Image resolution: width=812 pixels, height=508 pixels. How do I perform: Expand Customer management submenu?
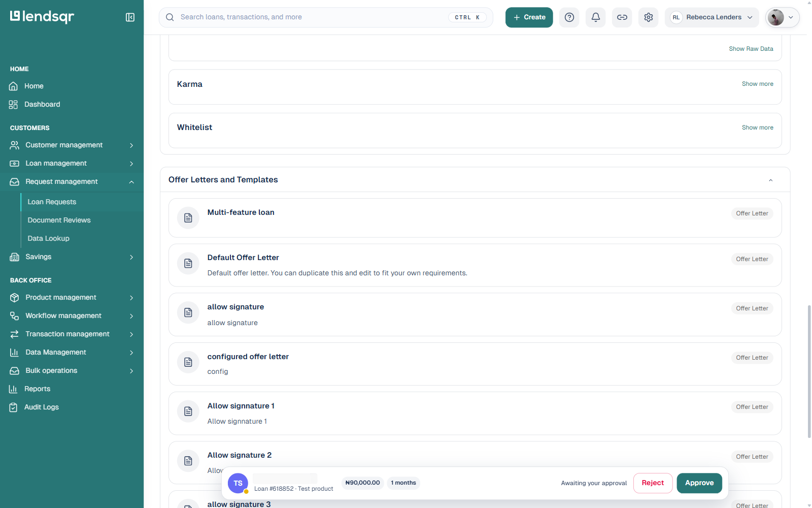pos(131,145)
